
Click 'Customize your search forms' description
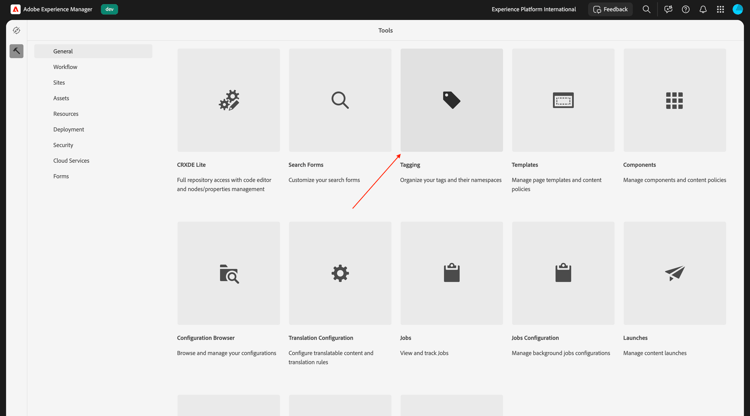coord(324,180)
